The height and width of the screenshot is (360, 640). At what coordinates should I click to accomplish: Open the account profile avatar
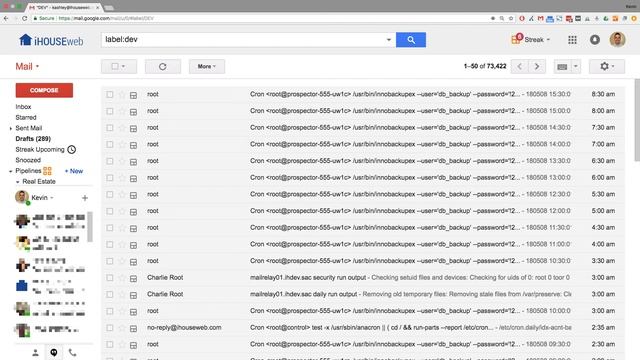point(617,40)
